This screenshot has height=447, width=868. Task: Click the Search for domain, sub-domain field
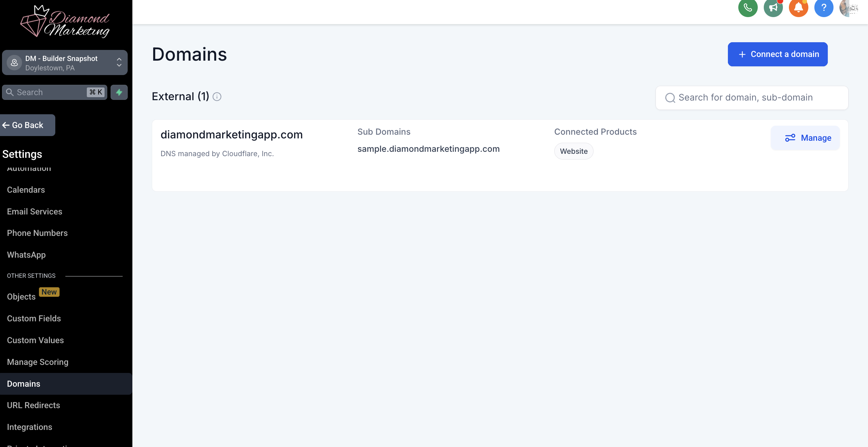tap(751, 98)
